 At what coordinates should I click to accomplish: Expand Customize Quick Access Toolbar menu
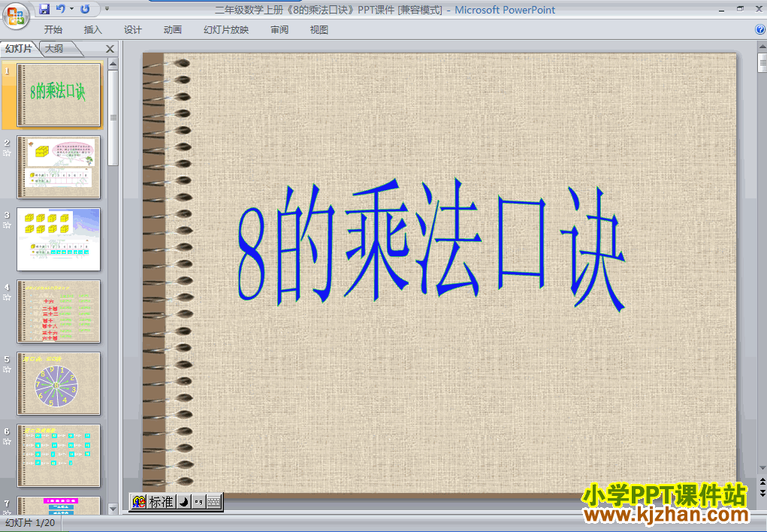(107, 9)
